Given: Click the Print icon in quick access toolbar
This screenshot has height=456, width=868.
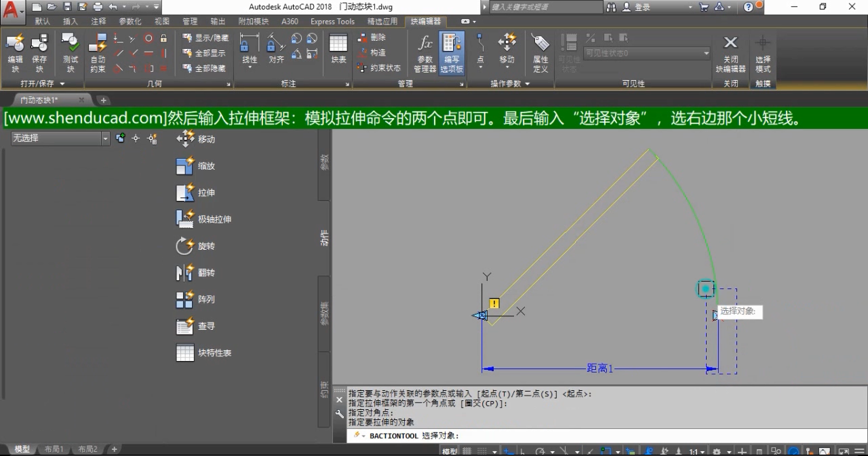Looking at the screenshot, I should [x=97, y=7].
